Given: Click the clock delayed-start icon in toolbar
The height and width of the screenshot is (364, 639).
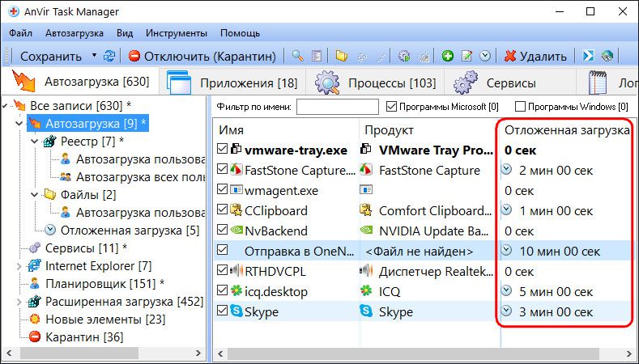Looking at the screenshot, I should (x=484, y=56).
